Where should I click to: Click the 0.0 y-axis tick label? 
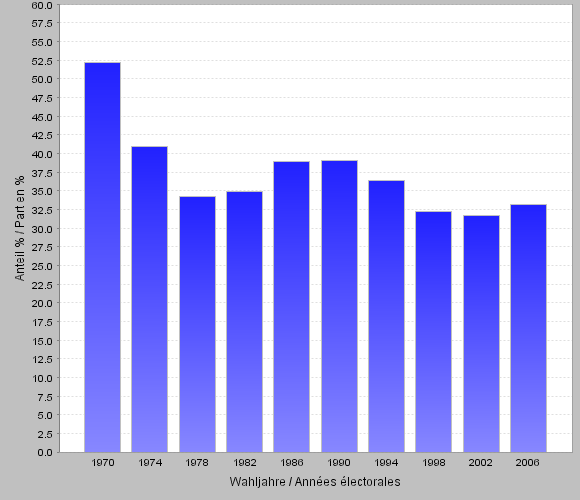pos(45,452)
